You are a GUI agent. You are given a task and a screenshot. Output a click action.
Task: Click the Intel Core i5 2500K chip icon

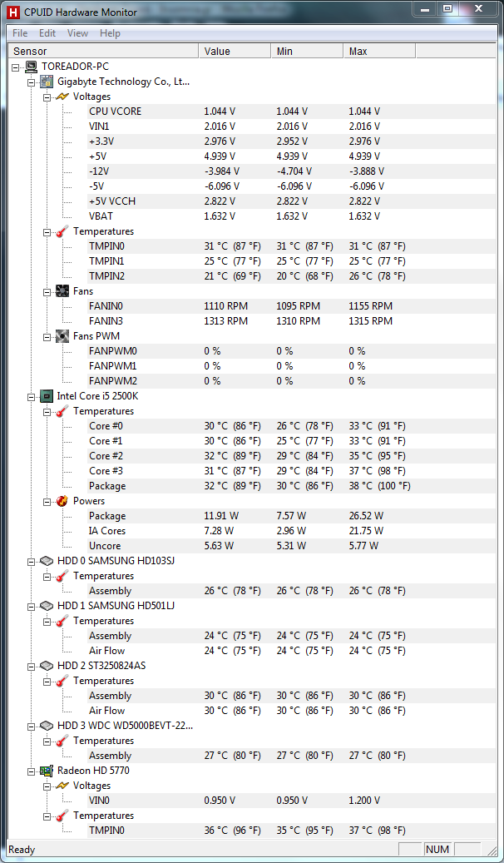pos(47,396)
